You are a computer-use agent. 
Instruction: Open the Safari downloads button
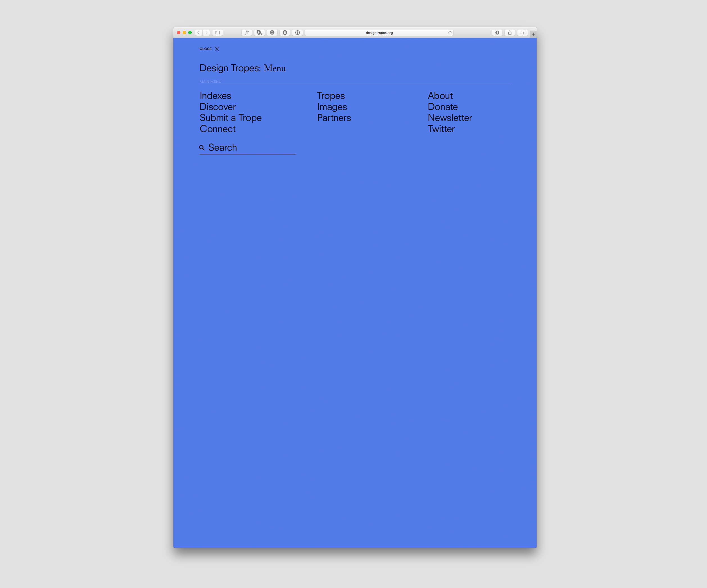(497, 33)
